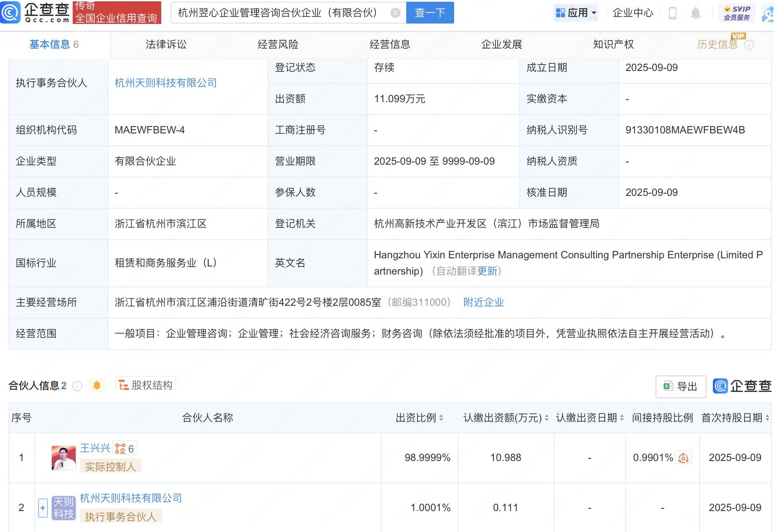The image size is (774, 532).
Task: Sort by 出资比例 column
Action: 441,418
